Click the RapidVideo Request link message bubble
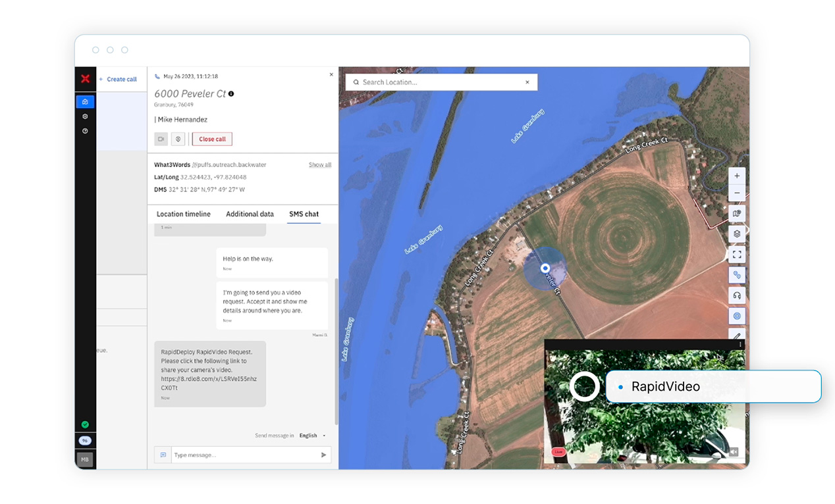 210,374
